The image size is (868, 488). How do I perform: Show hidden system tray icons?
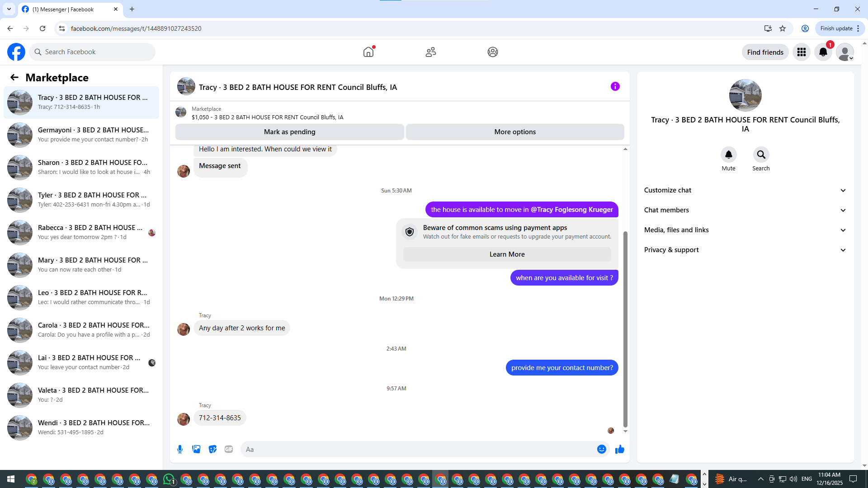[x=760, y=479]
